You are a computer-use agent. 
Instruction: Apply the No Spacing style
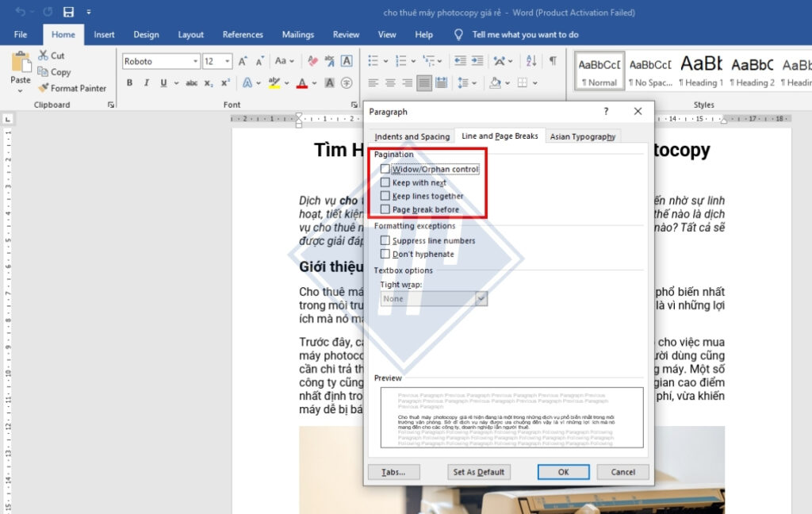(650, 71)
